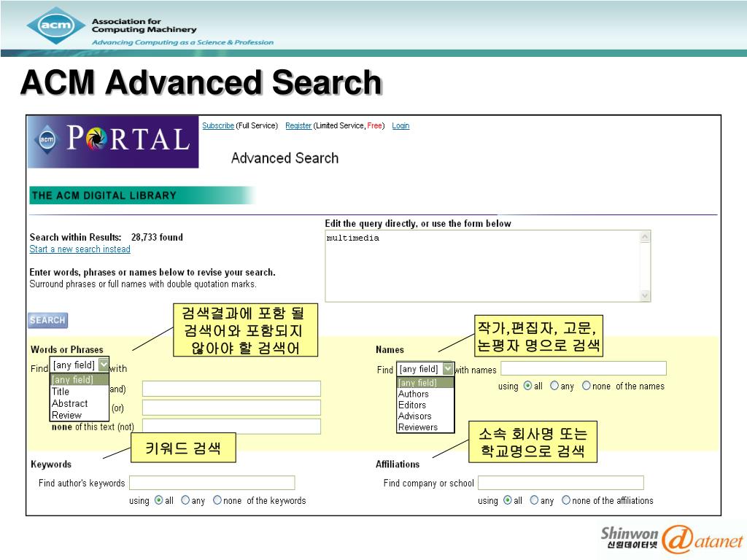Open the Register link

pyautogui.click(x=298, y=125)
